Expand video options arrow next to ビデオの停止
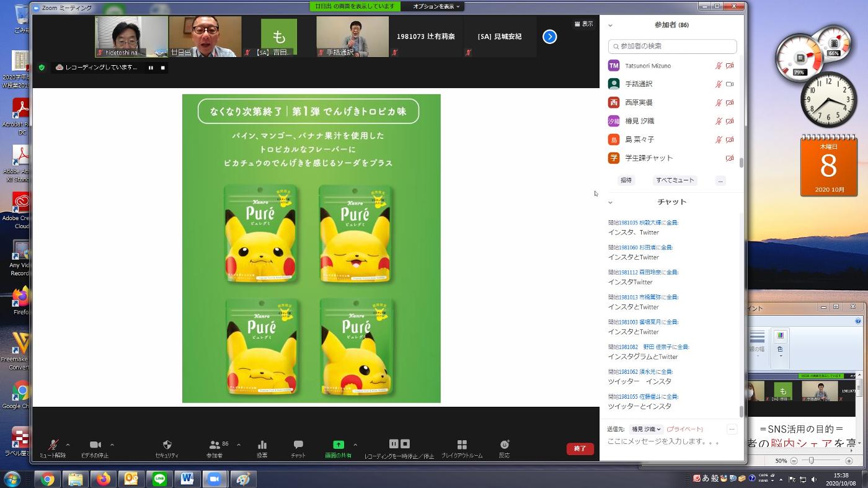Image resolution: width=868 pixels, height=488 pixels. pyautogui.click(x=112, y=445)
